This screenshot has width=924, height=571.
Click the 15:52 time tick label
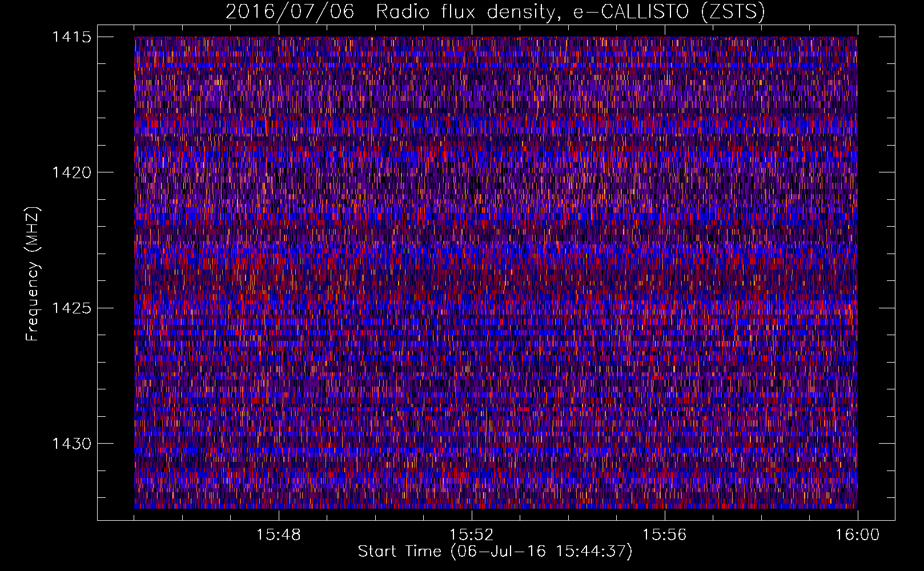(471, 535)
